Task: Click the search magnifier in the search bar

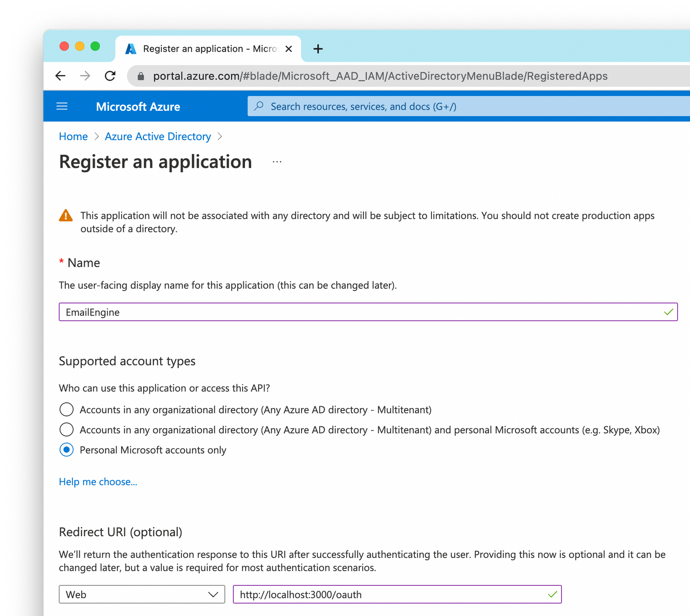Action: [259, 106]
